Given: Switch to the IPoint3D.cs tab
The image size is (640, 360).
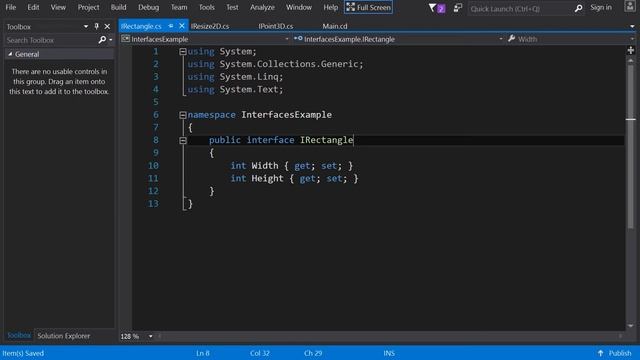Looking at the screenshot, I should [276, 26].
